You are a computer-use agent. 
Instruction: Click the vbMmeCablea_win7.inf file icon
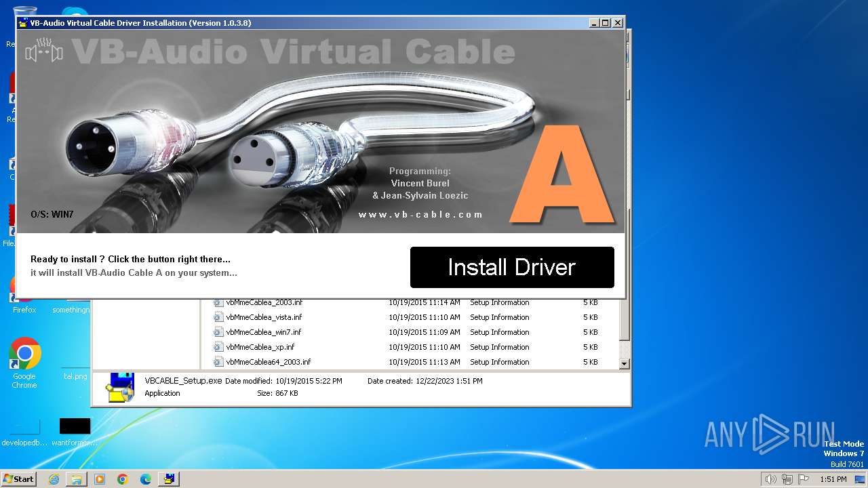point(218,332)
